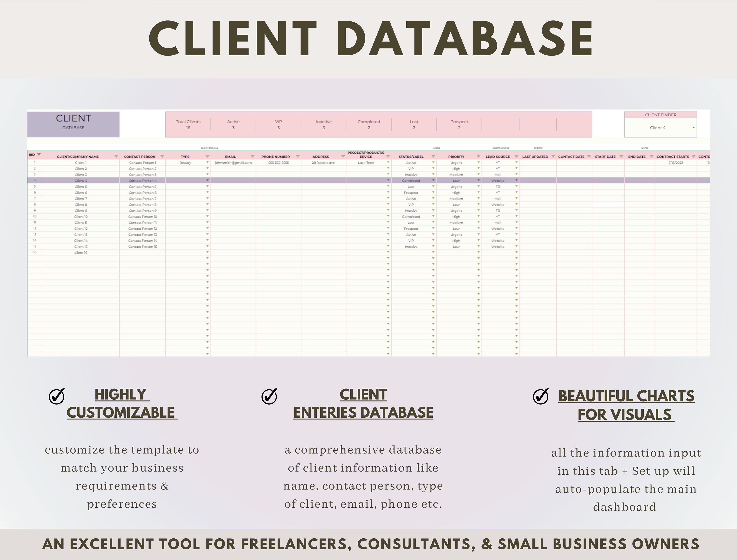
Task: Click the STATUS/LABEL filter icon
Action: point(433,156)
